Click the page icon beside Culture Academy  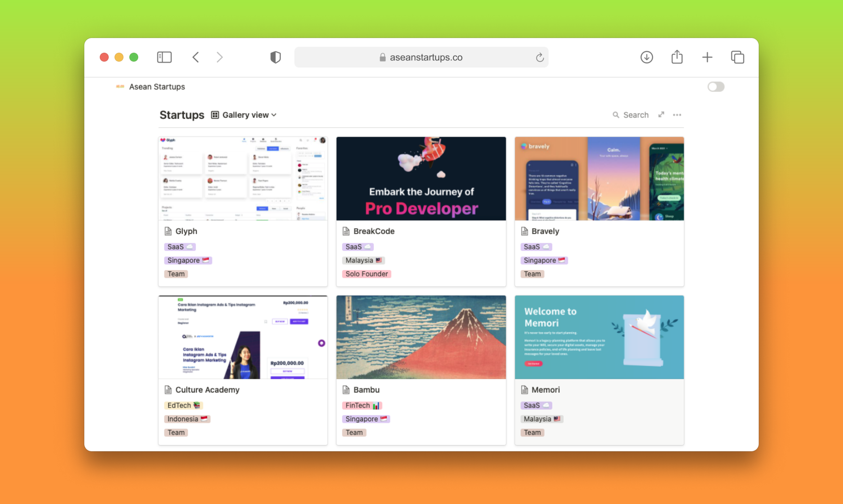point(168,389)
